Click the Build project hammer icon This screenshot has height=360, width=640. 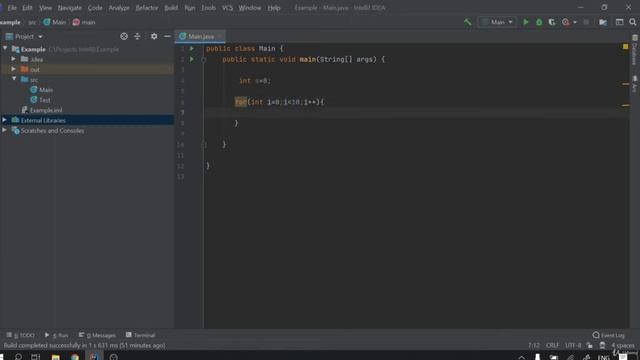[x=468, y=22]
